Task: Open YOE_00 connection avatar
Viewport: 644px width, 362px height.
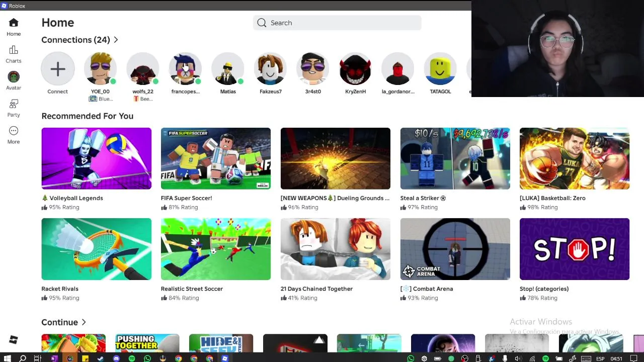Action: tap(100, 69)
